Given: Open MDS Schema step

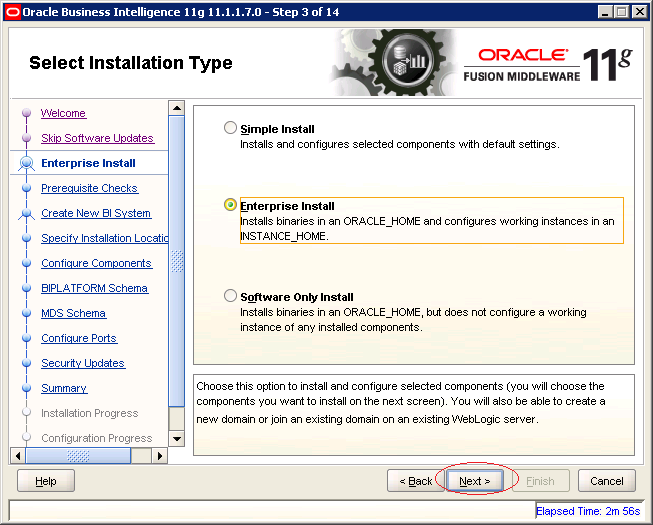Looking at the screenshot, I should [x=73, y=313].
